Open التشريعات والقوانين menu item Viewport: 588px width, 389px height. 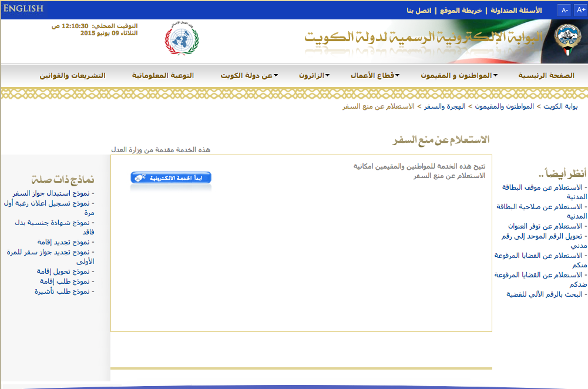[72, 75]
